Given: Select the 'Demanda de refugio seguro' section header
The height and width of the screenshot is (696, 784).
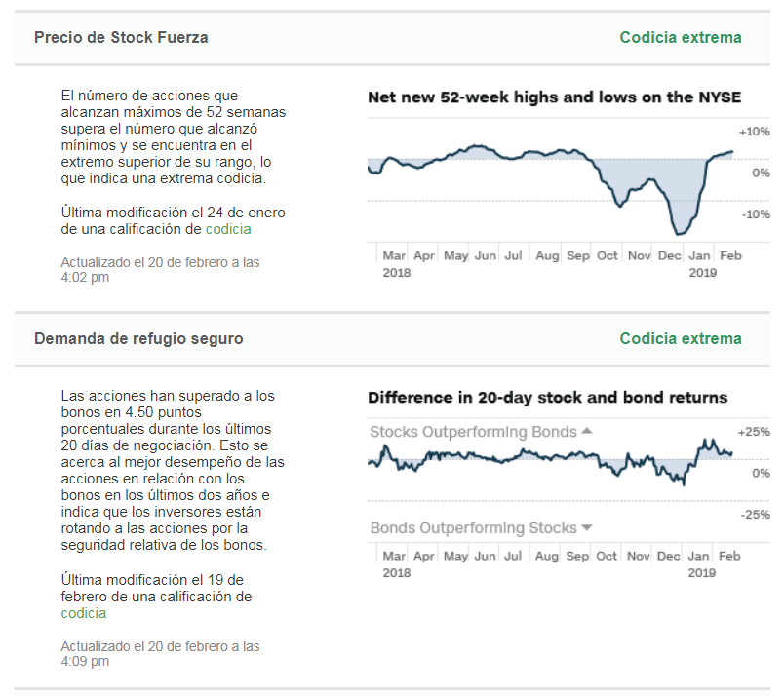Looking at the screenshot, I should pos(138,338).
